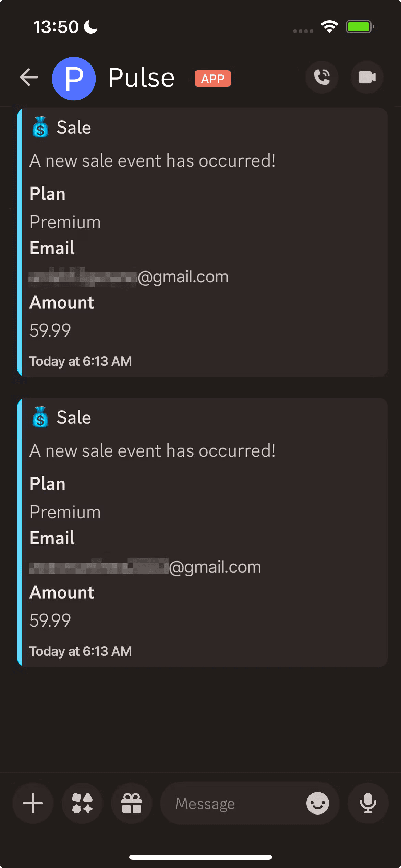
Task: Open the gift icon
Action: pos(132,803)
